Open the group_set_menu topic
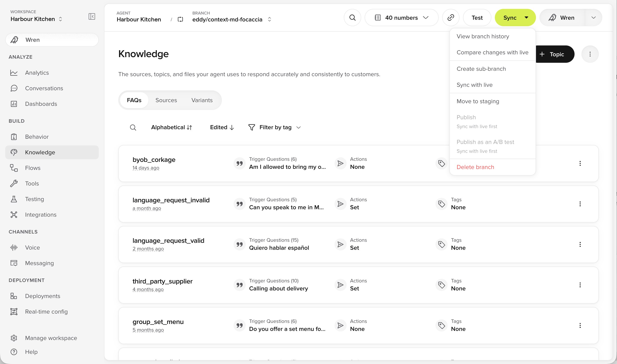Screen dimensions: 617x364 [158, 322]
